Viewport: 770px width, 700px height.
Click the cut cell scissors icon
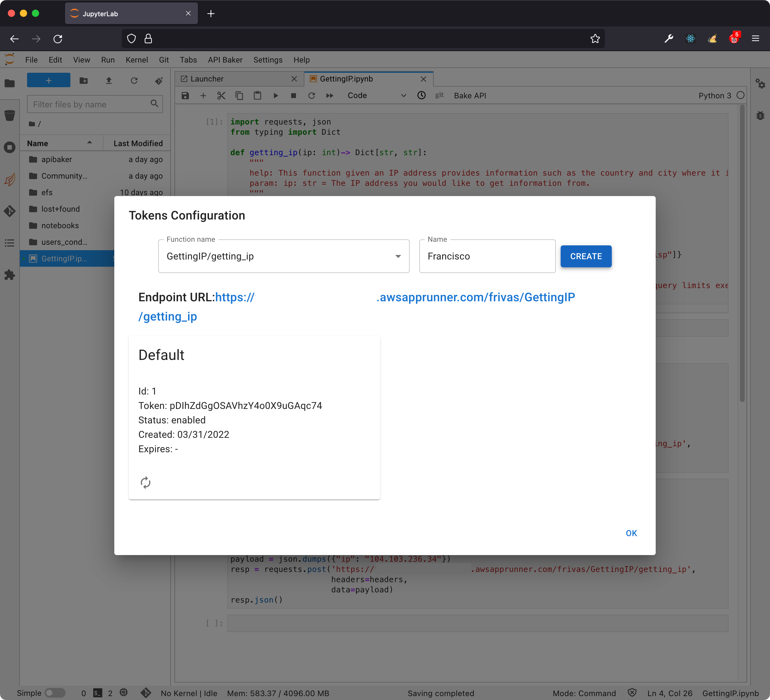tap(221, 96)
